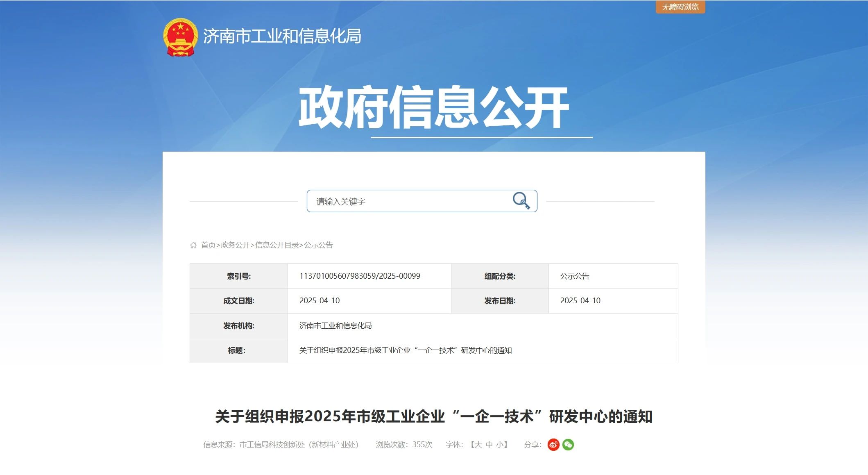The image size is (868, 475).
Task: Set font size to 中
Action: [x=489, y=445]
